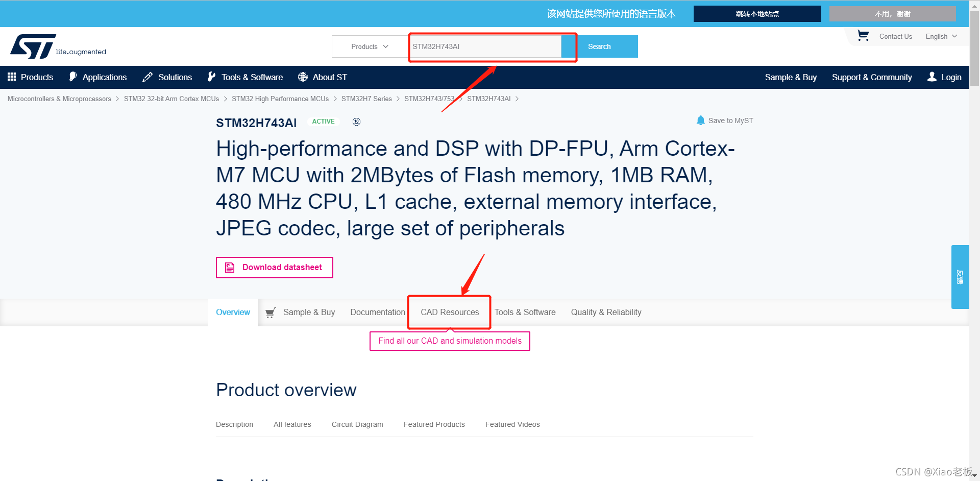This screenshot has width=980, height=481.
Task: Open STM32H7 Series breadcrumb
Action: [366, 99]
